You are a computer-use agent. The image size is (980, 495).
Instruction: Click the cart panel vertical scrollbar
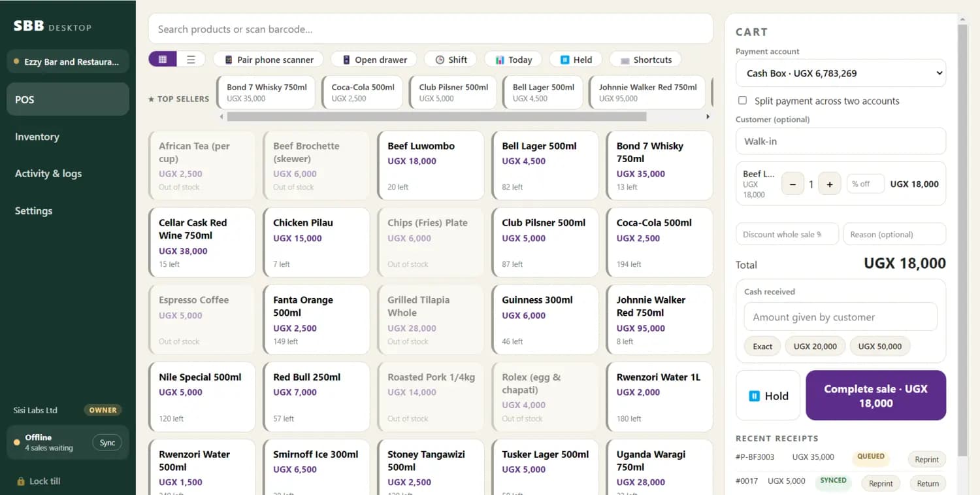tap(962, 241)
